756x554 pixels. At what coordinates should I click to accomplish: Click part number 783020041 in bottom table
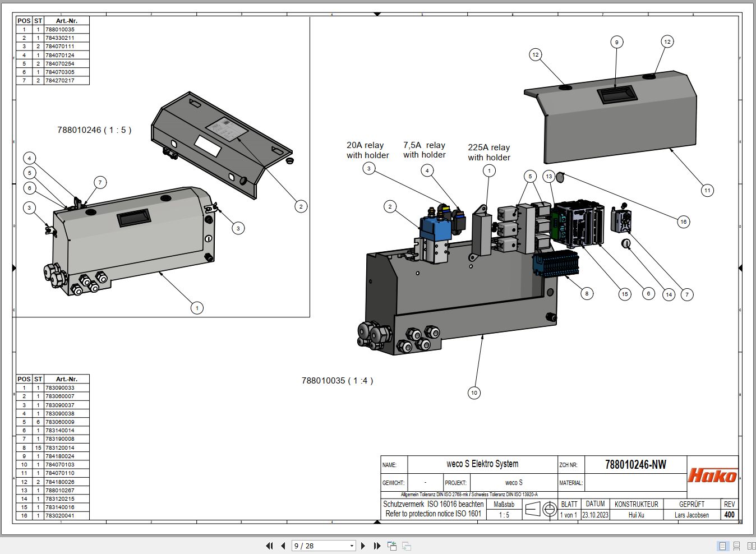point(59,516)
